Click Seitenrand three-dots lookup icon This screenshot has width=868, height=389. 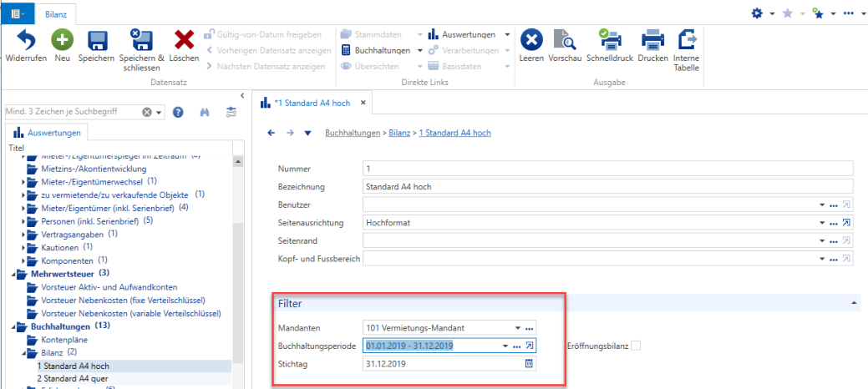point(834,241)
